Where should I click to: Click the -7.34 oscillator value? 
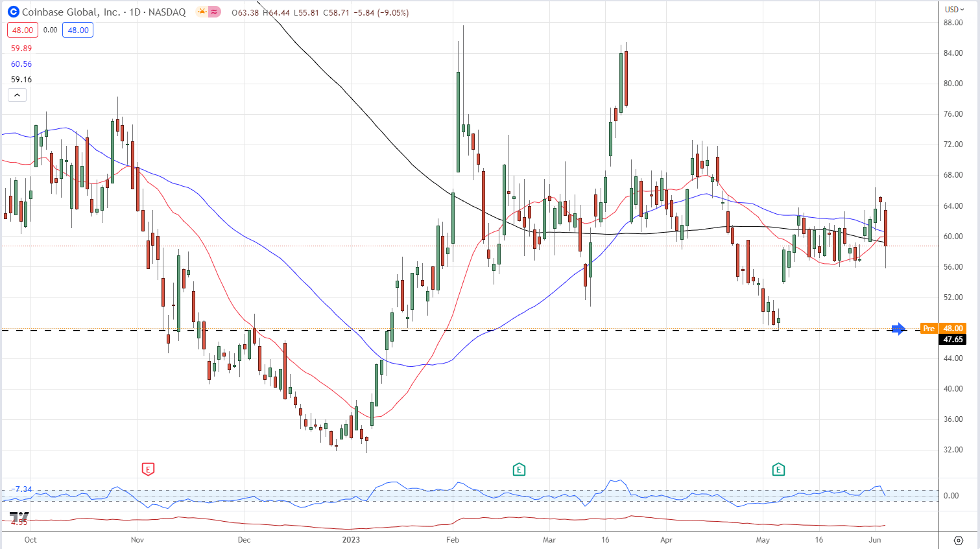[x=21, y=489]
